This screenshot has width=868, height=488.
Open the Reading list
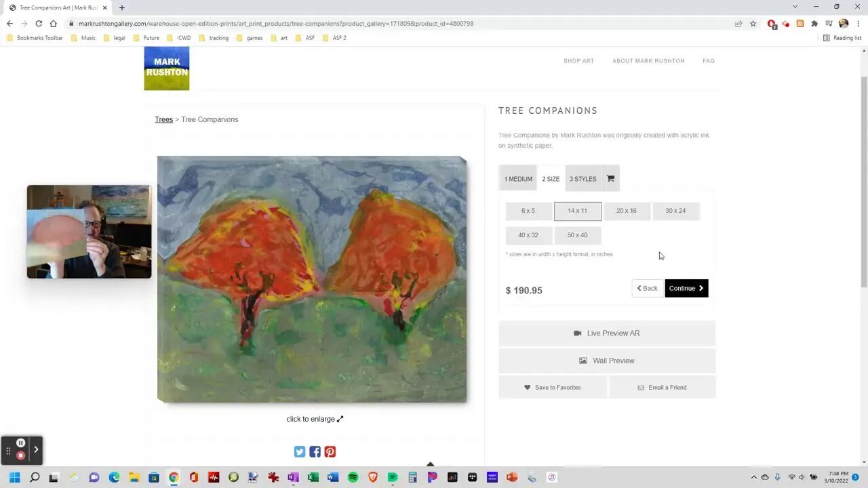(x=842, y=38)
